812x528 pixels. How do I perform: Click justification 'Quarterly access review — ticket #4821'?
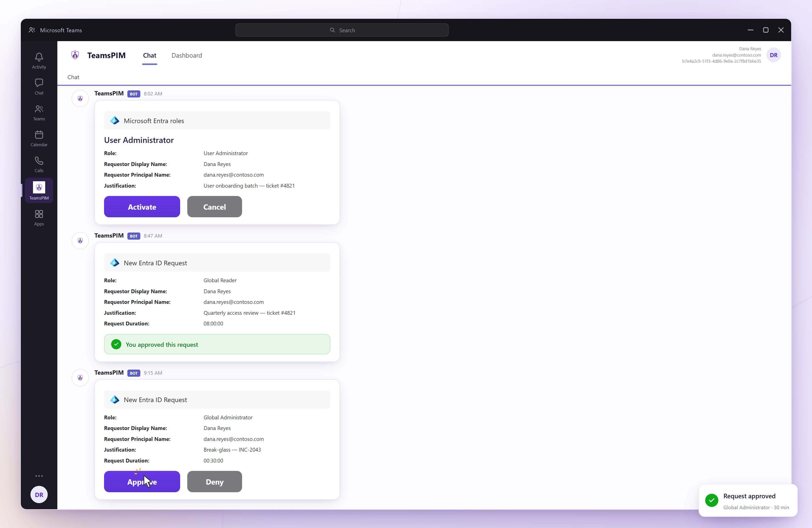pyautogui.click(x=249, y=313)
